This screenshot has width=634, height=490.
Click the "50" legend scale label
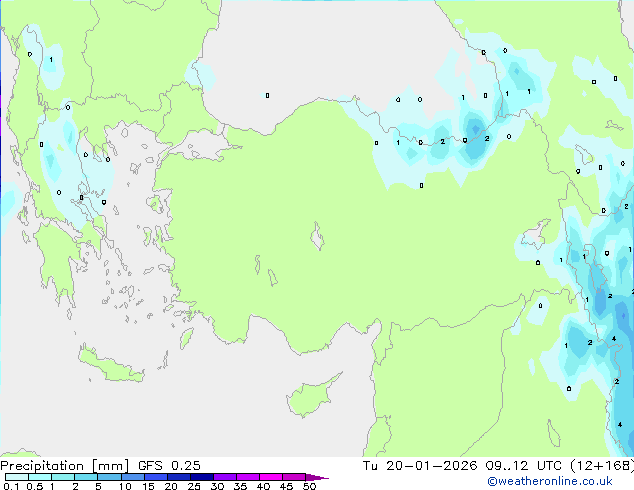[x=309, y=486]
